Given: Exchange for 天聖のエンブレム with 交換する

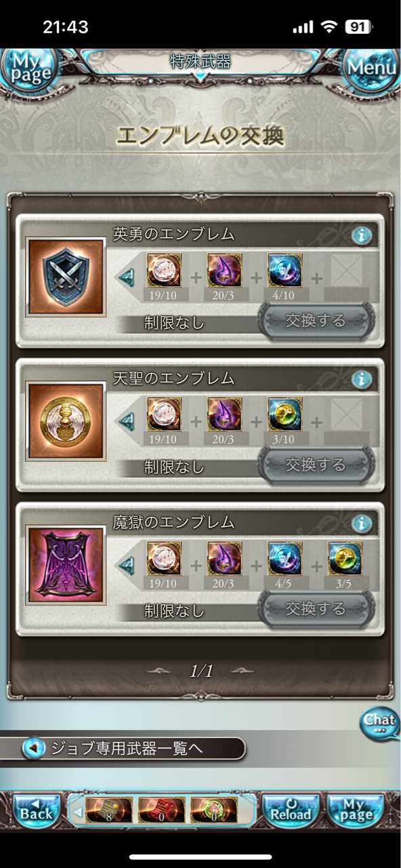Looking at the screenshot, I should coord(316,465).
